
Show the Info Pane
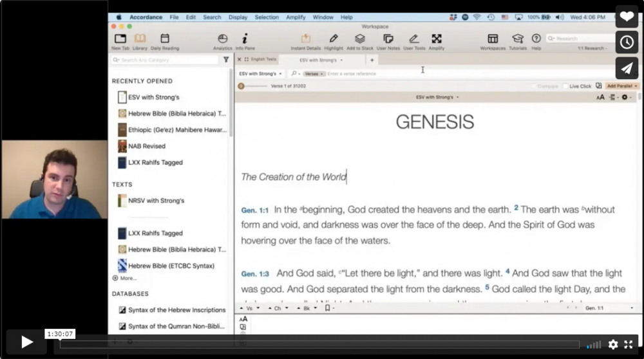[x=245, y=41]
